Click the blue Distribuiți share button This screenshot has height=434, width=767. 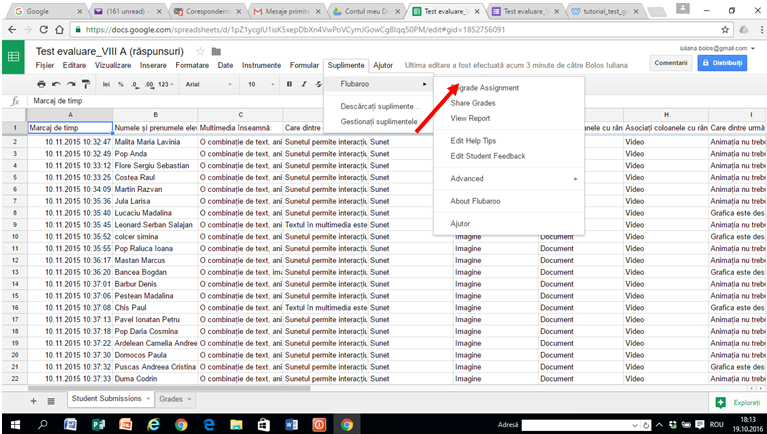tap(722, 63)
